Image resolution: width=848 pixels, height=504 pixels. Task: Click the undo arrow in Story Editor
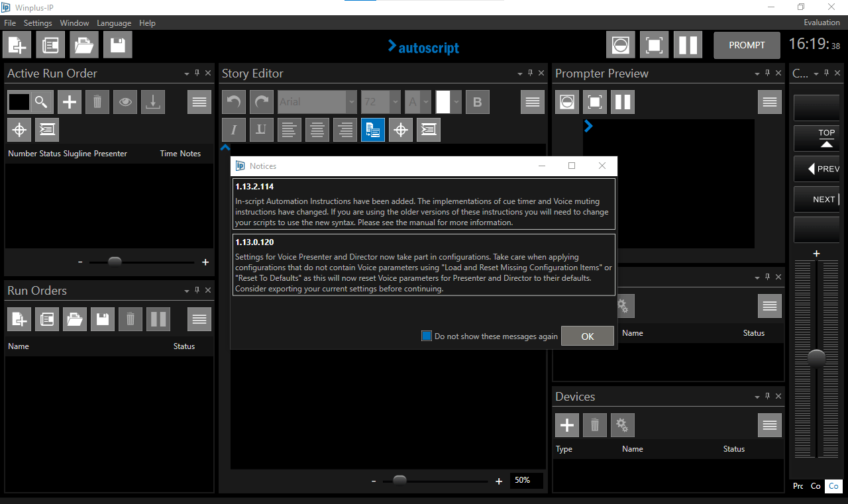[x=234, y=102]
